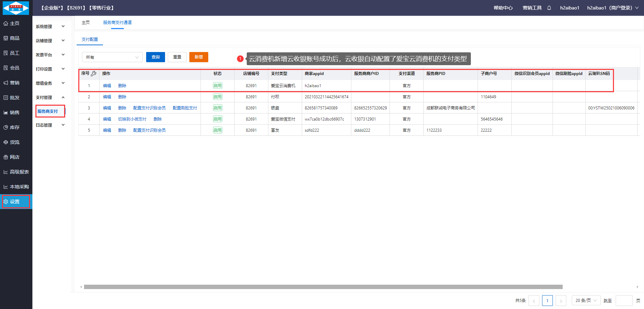Click the notification bell icon
Screen dimensions: 644x309
[549, 8]
